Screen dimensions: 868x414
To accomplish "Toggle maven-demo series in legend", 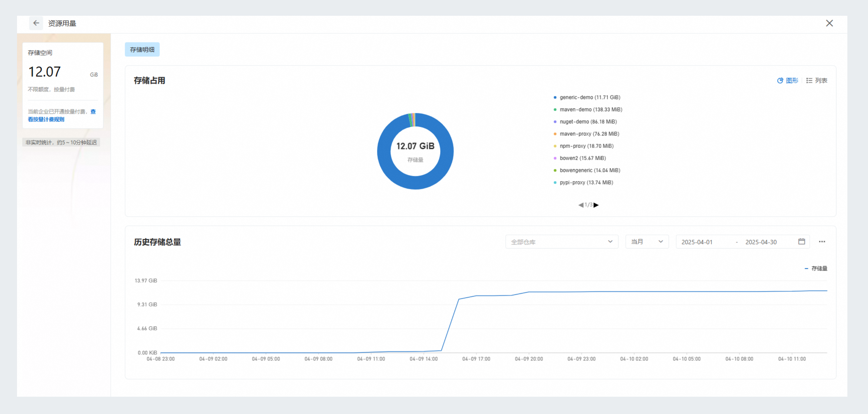I will coord(590,109).
